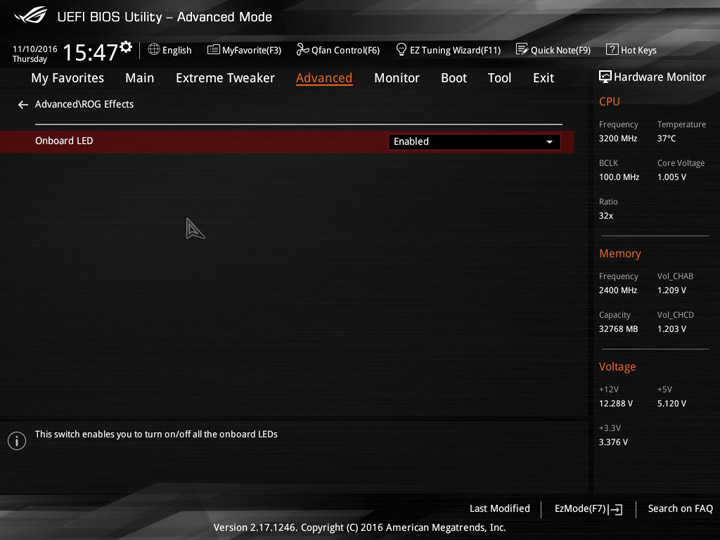Select the Advanced tab
This screenshot has height=540, width=720.
pyautogui.click(x=324, y=78)
